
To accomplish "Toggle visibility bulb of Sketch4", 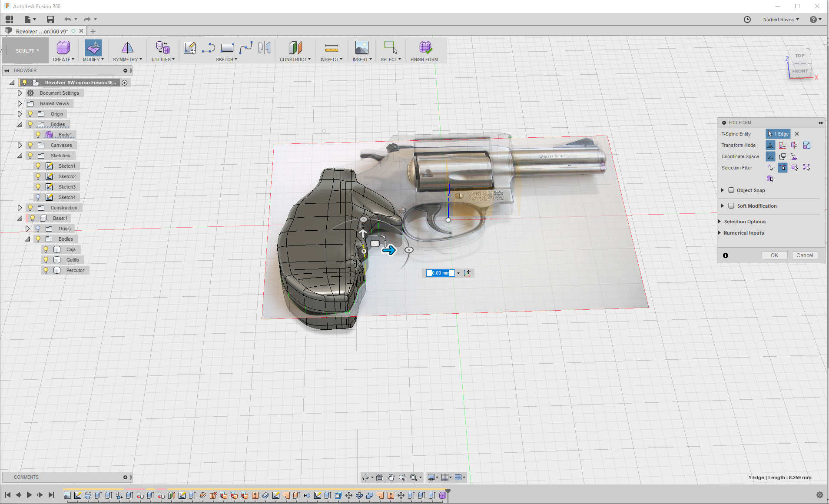I will click(x=38, y=197).
